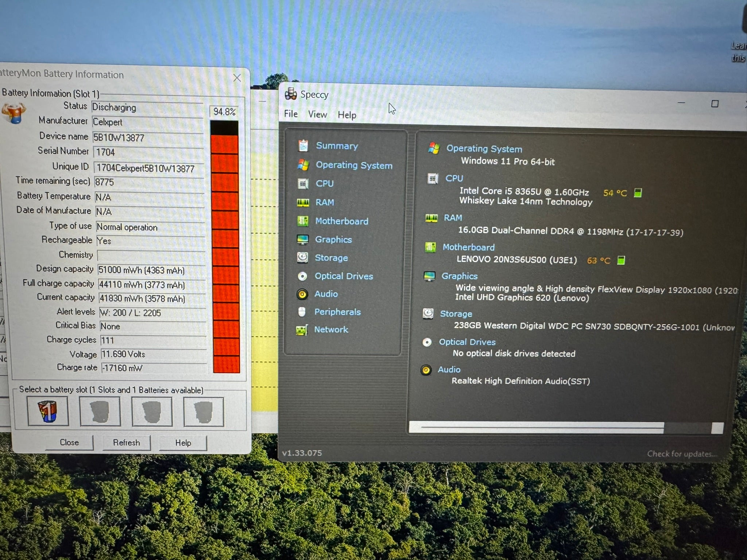Viewport: 747px width, 560px height.
Task: Open the Operating System section in sidebar
Action: coord(354,165)
